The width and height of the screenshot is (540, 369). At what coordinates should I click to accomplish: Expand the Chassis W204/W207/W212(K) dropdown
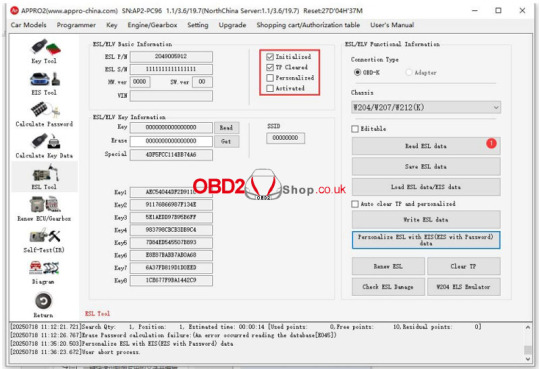click(x=426, y=107)
